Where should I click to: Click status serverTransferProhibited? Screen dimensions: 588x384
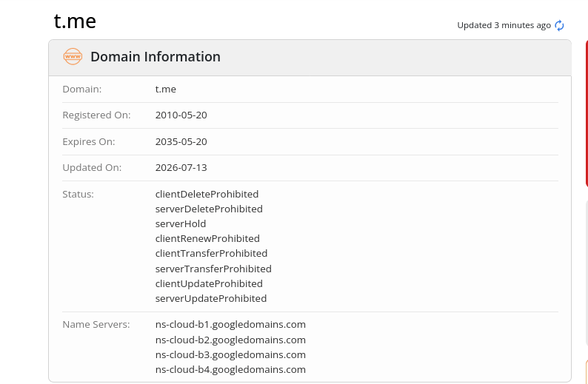[x=213, y=269]
